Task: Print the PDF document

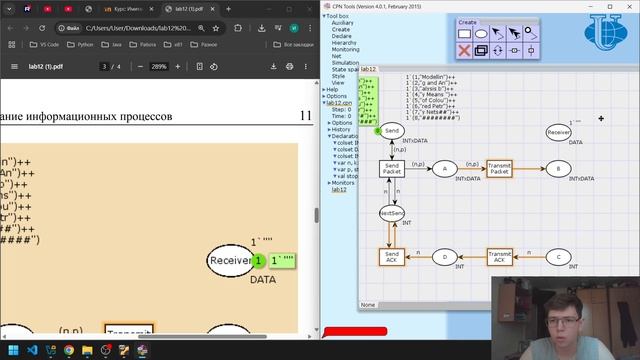Action: (289, 67)
